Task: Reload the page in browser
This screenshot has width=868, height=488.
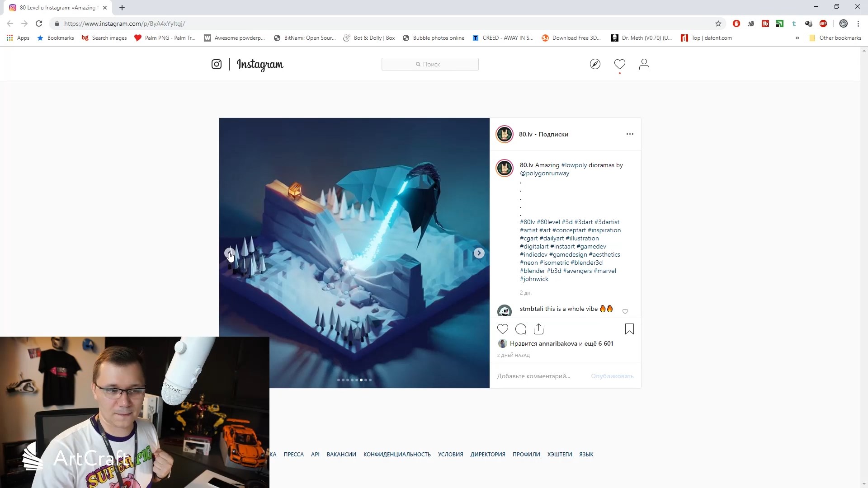Action: (39, 23)
